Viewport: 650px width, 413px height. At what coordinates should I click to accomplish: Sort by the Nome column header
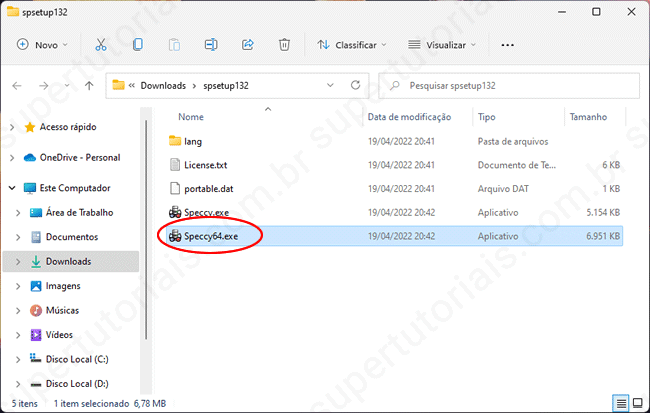pos(191,117)
